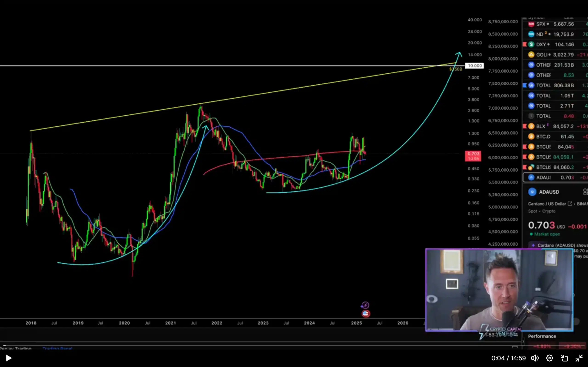Click the ADAUSD grid layout icon
Screen dimensions: 588x367
click(x=585, y=192)
